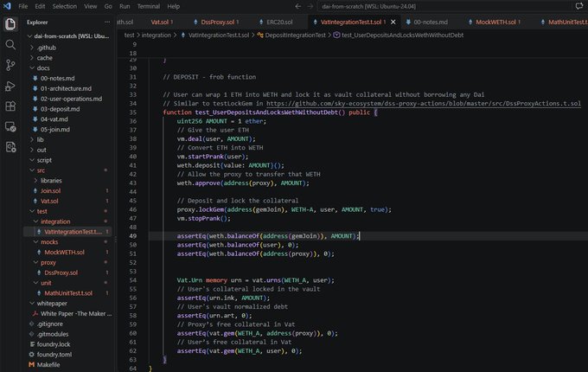Open the Edit menu

[x=40, y=6]
